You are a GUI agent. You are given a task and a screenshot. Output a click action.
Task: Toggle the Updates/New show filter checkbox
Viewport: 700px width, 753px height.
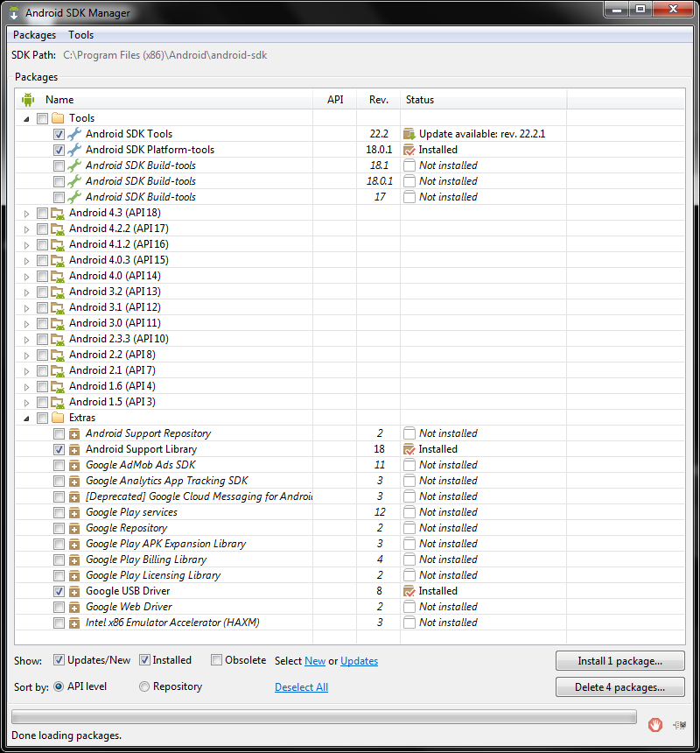59,660
